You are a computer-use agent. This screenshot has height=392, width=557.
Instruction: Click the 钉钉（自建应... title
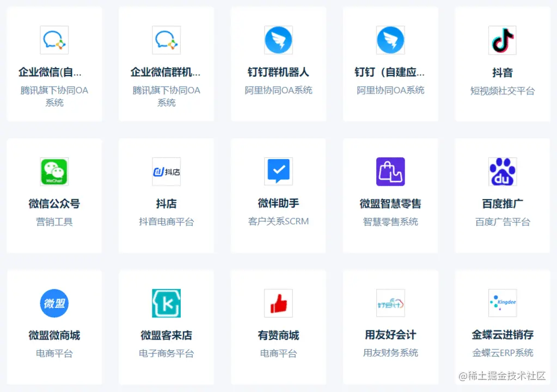[x=390, y=72]
